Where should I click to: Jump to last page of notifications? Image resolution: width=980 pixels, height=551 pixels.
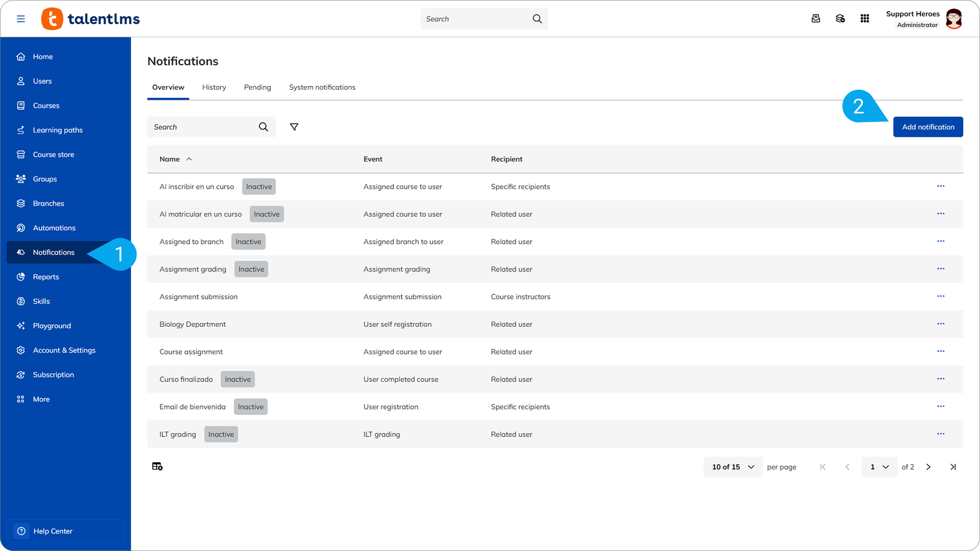(x=953, y=467)
